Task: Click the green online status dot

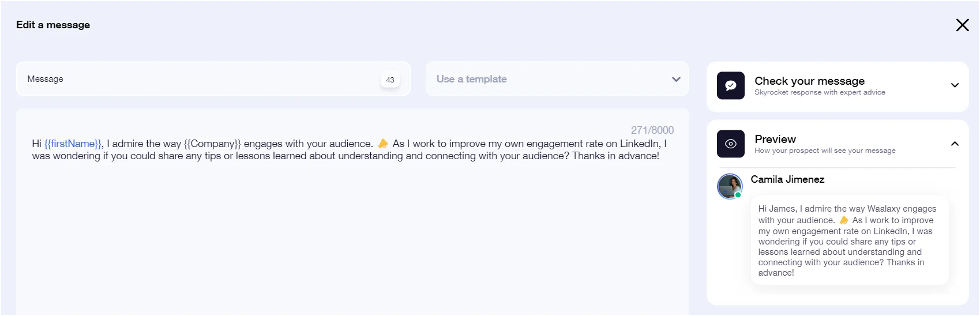Action: [x=738, y=195]
